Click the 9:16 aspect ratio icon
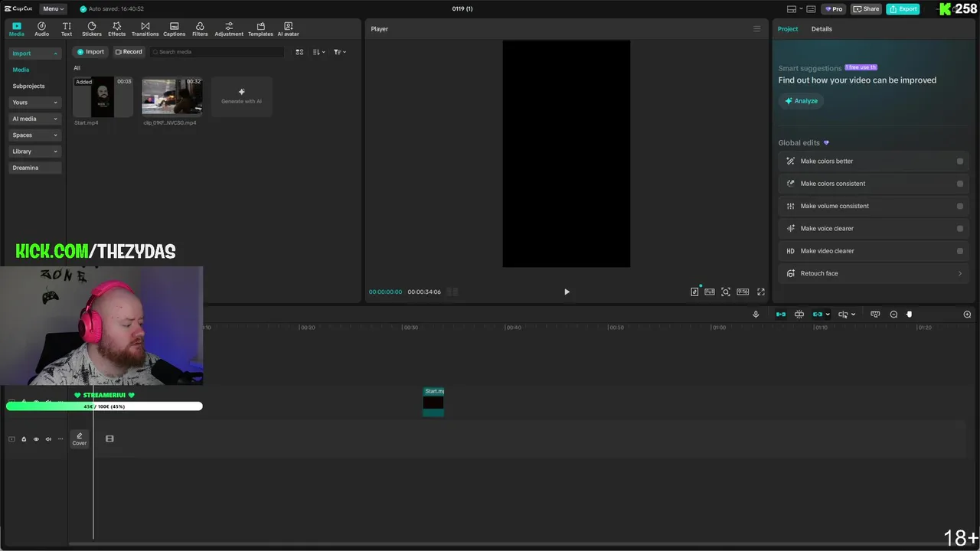This screenshot has width=980, height=551. [743, 292]
